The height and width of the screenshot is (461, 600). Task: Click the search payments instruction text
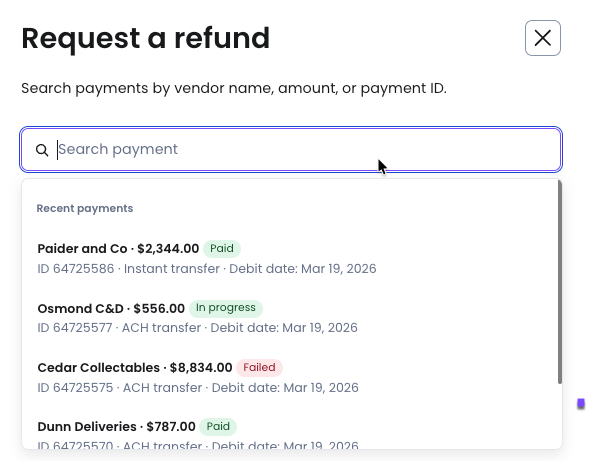pos(233,88)
